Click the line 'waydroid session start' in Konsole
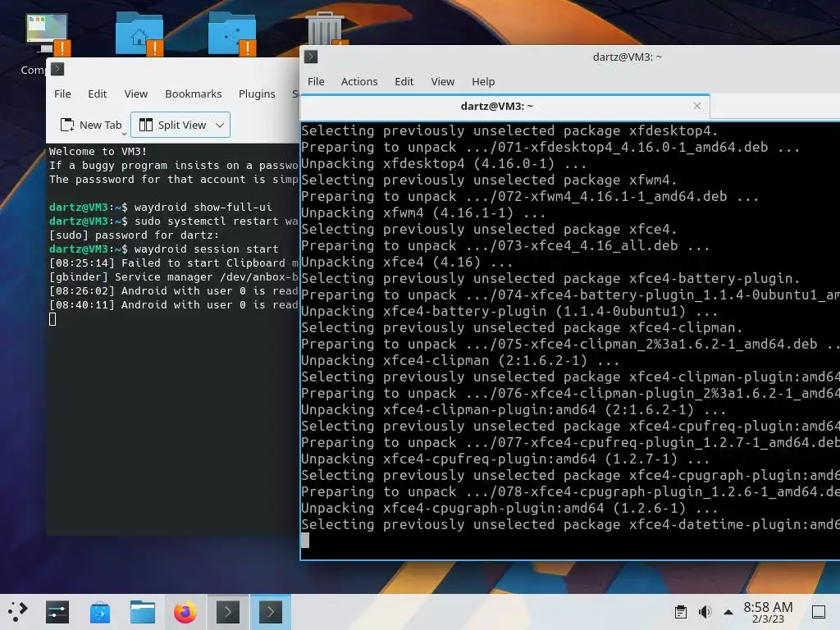The height and width of the screenshot is (630, 840). [206, 249]
